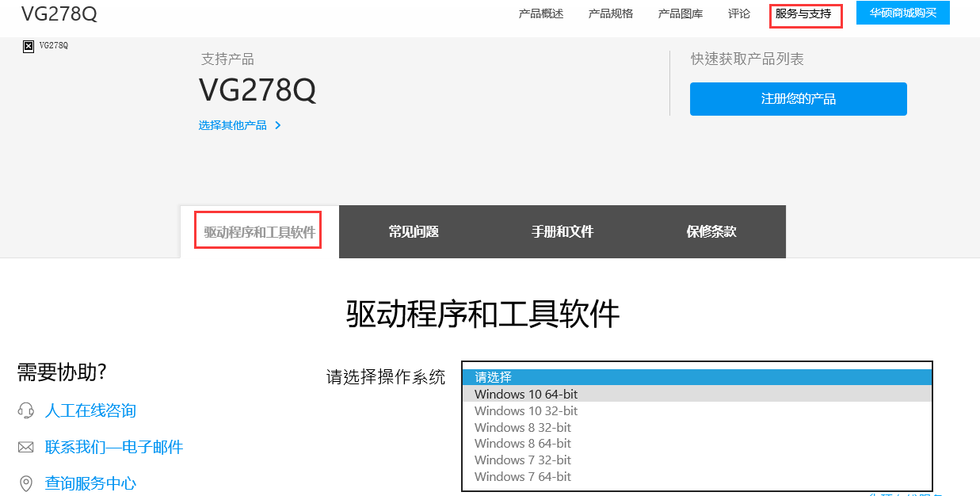The height and width of the screenshot is (496, 980).
Task: Choose Windows 8 64-bit from the OS list
Action: click(x=697, y=443)
